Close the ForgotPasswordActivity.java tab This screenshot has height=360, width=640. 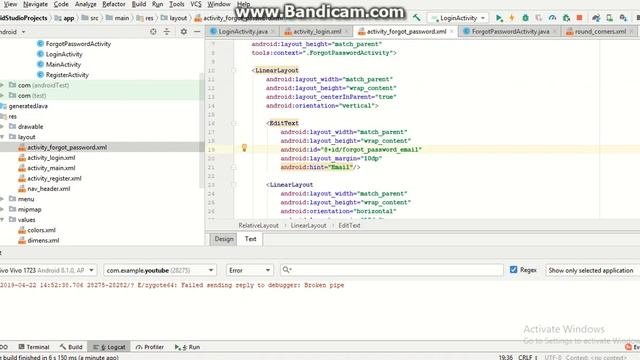pyautogui.click(x=555, y=31)
